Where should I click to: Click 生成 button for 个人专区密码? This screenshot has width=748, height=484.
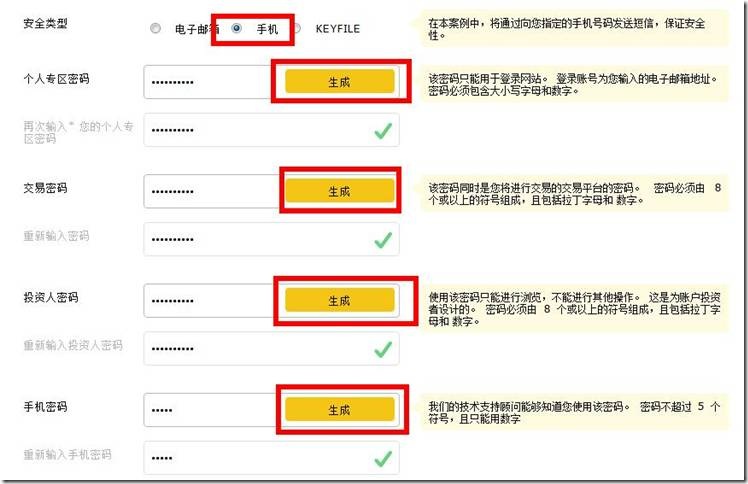pos(340,82)
